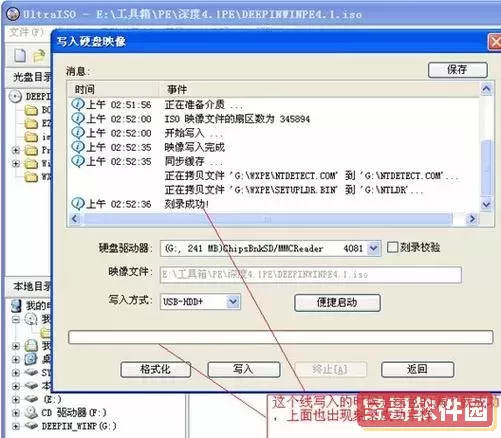The image size is (501, 438).
Task: Expand the CD 驱动器 (F:) node
Action: [15, 413]
